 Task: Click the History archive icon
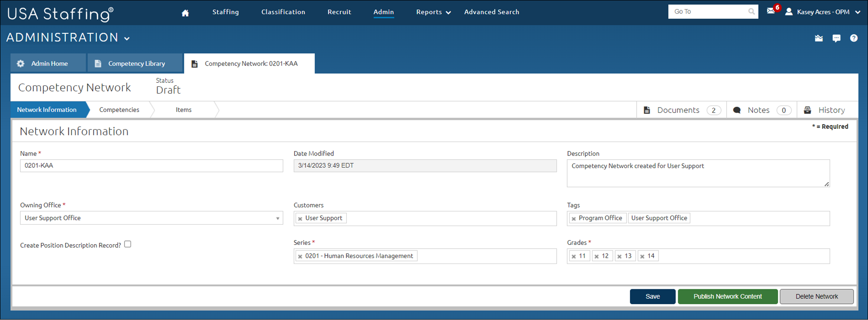click(808, 110)
